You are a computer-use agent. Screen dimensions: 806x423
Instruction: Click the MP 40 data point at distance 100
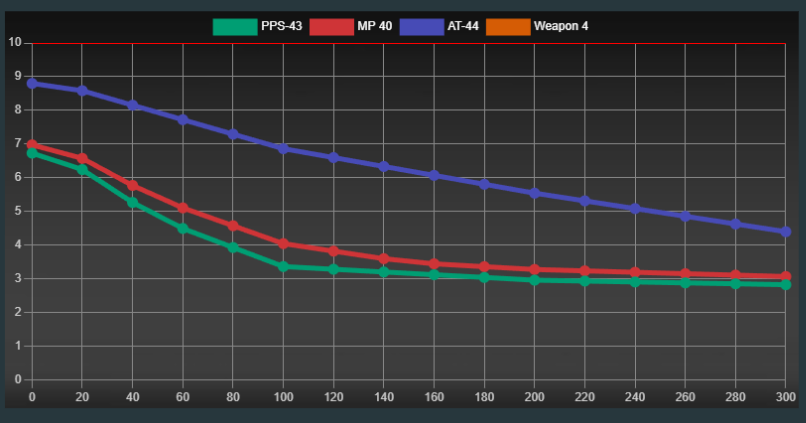[x=283, y=244]
